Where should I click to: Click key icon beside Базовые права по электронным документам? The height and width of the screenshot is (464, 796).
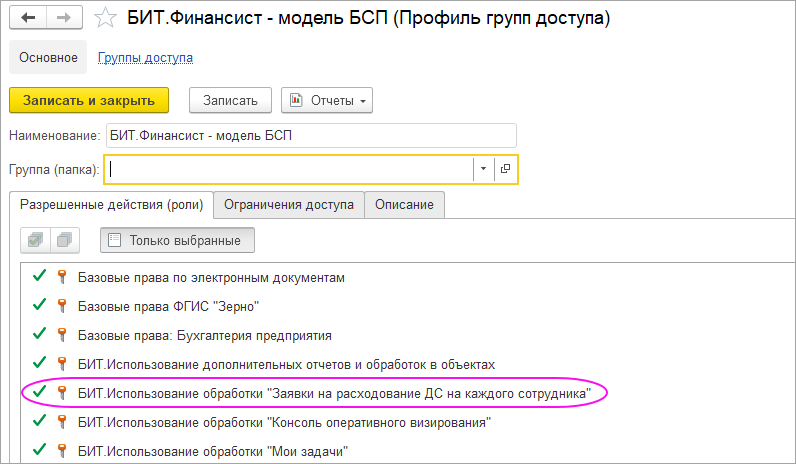coord(62,277)
